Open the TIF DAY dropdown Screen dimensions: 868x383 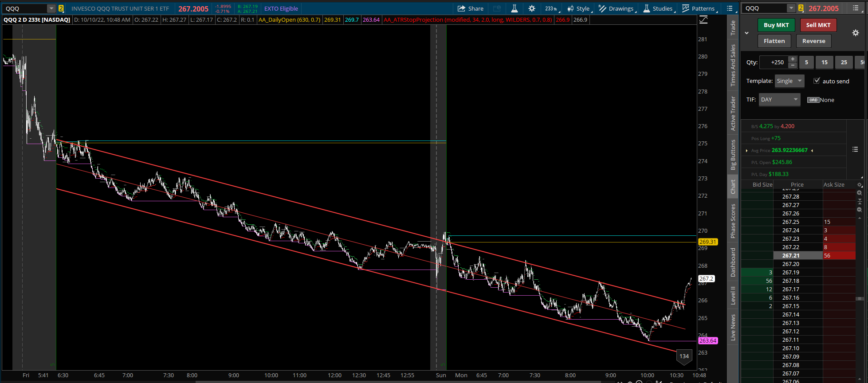coord(780,99)
